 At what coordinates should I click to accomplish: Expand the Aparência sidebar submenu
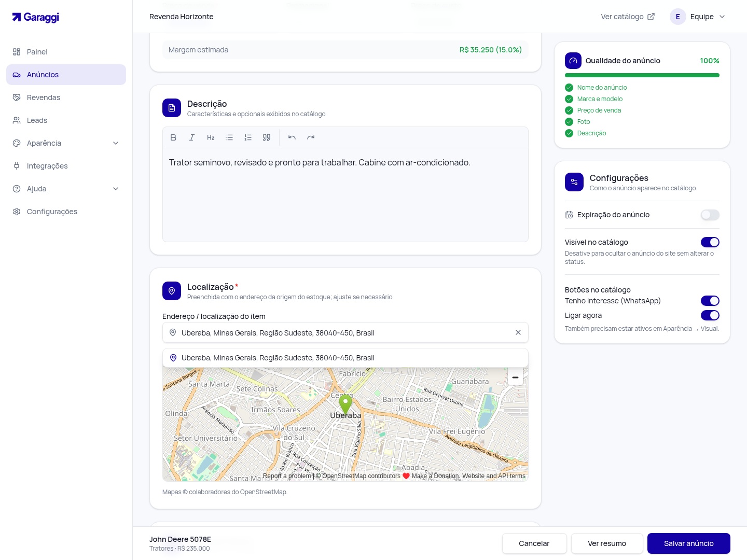[x=66, y=143]
